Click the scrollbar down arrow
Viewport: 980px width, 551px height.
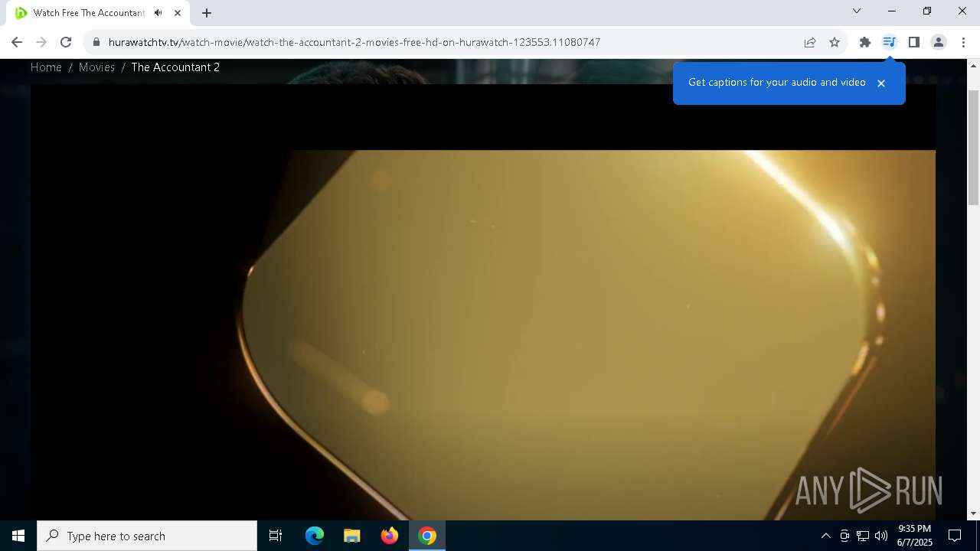click(973, 514)
